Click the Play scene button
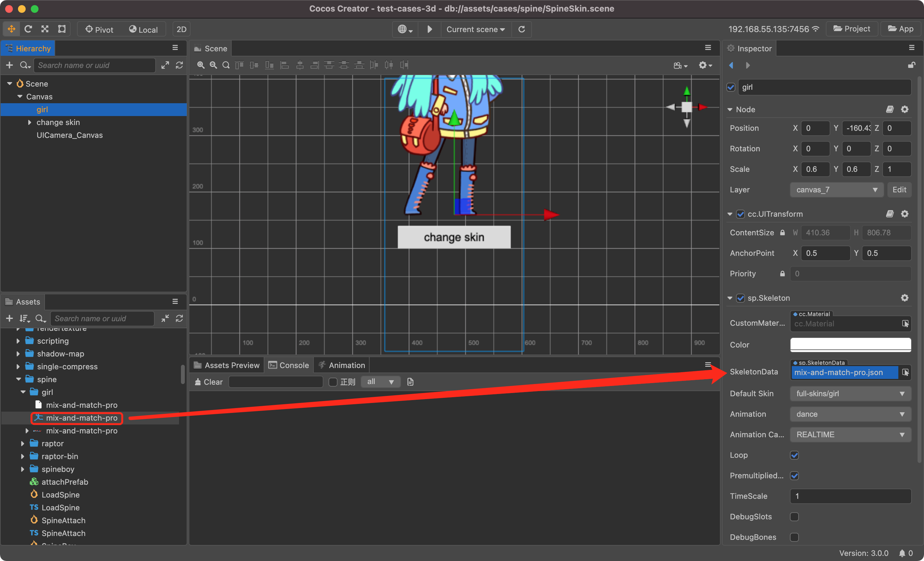The width and height of the screenshot is (924, 561). 429,29
